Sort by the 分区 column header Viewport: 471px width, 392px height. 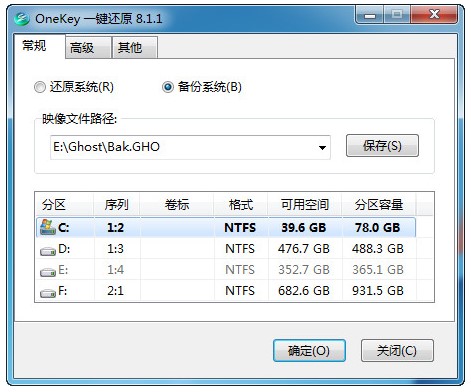point(64,204)
